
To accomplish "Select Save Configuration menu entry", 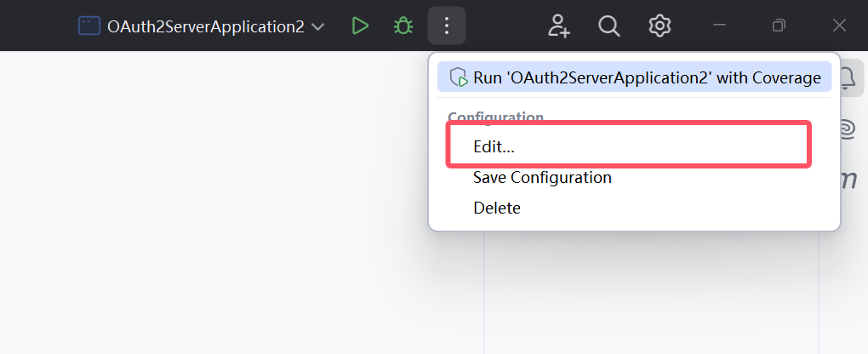I will click(x=542, y=177).
